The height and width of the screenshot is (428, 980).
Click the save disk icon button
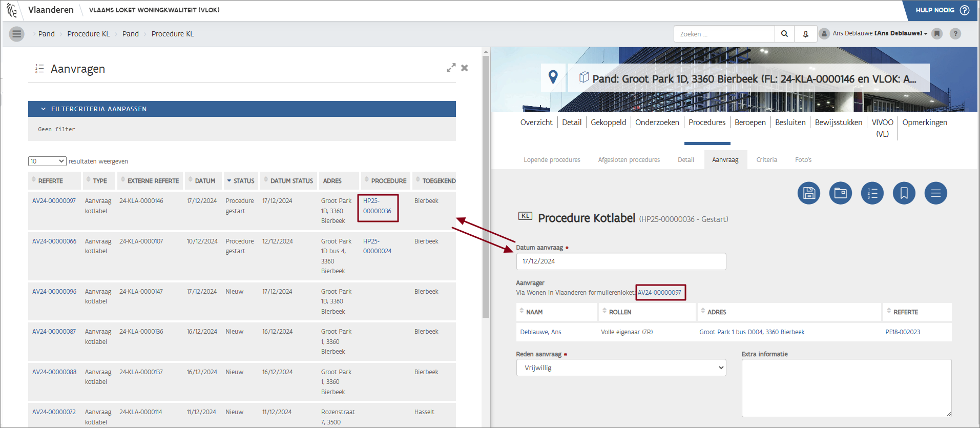808,193
